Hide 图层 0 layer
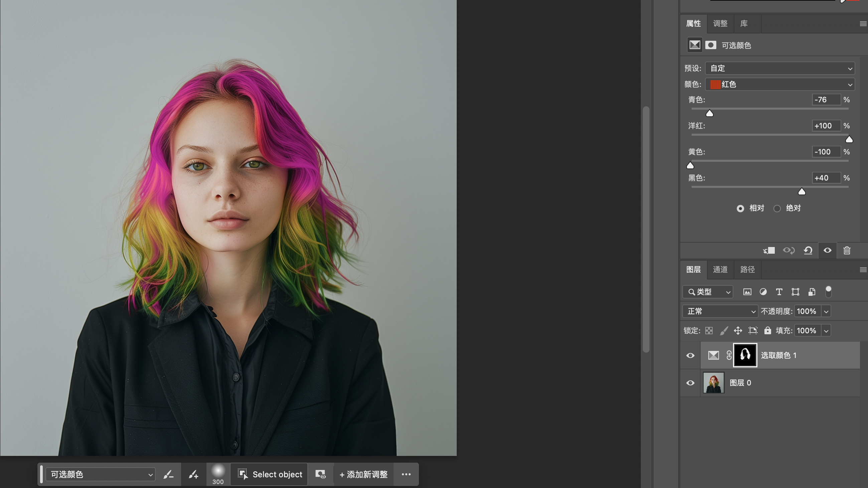 pos(690,383)
